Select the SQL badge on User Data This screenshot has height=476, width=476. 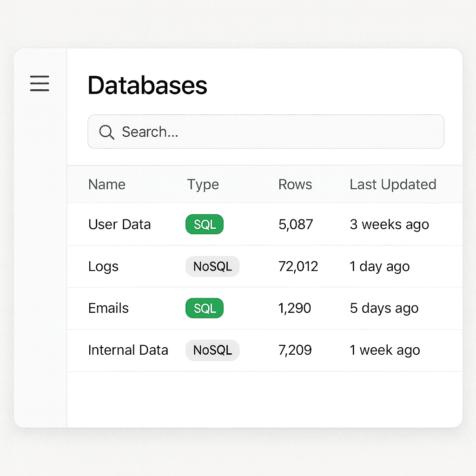204,224
